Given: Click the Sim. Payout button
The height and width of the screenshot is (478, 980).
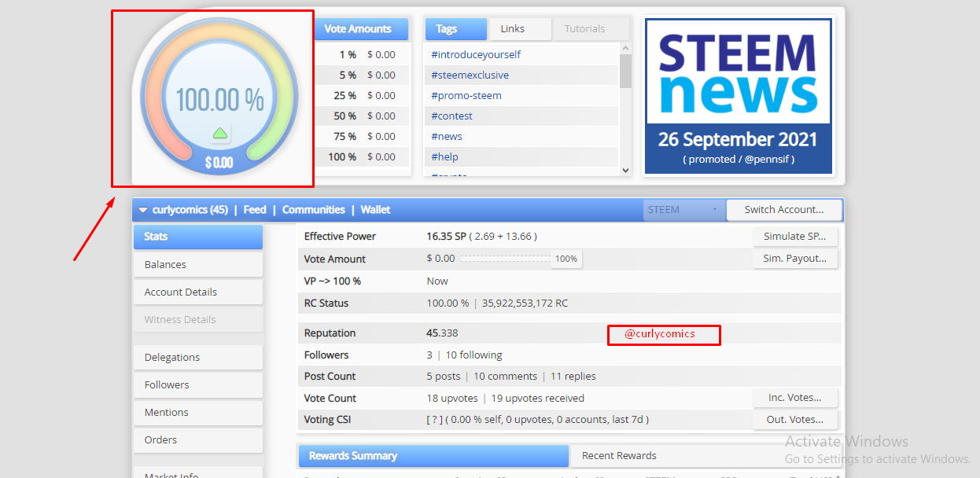Looking at the screenshot, I should [794, 258].
